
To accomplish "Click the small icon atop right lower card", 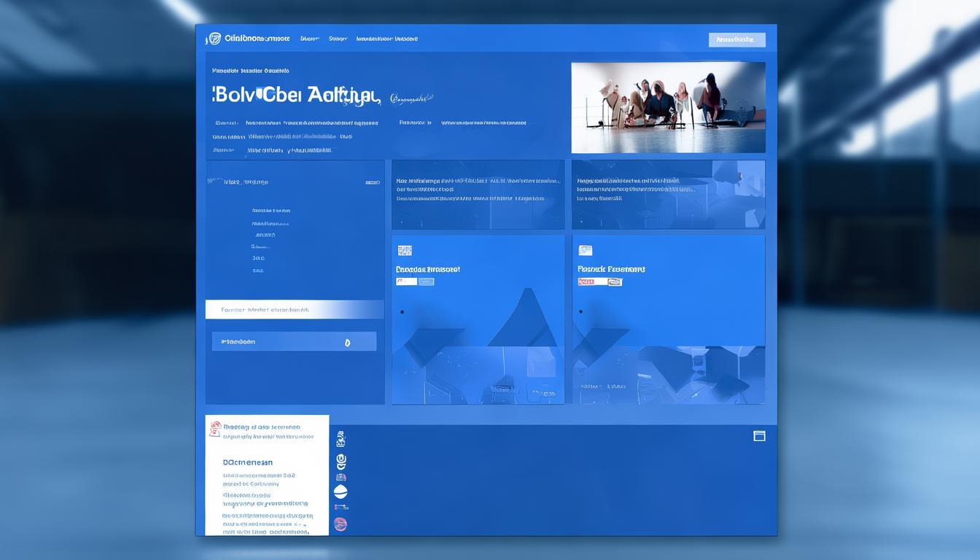I will click(585, 250).
